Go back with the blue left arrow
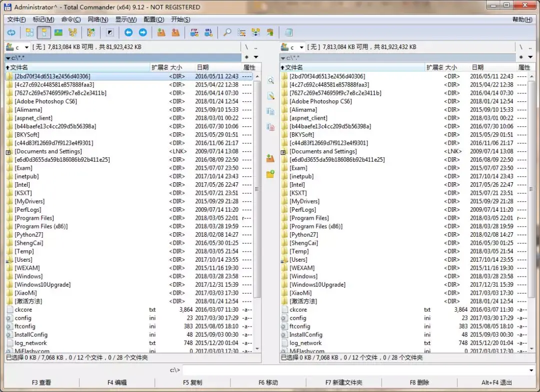540x392 pixels. pyautogui.click(x=128, y=32)
